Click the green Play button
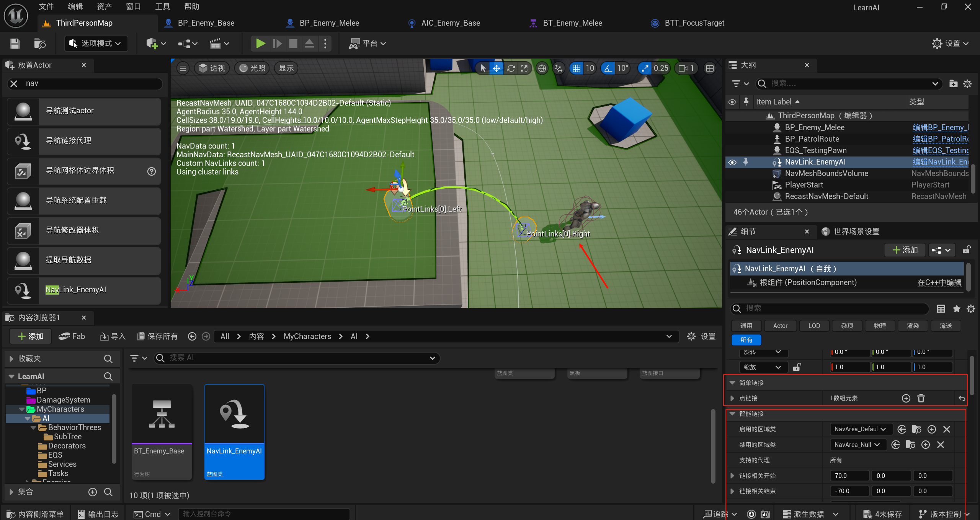 click(x=260, y=44)
